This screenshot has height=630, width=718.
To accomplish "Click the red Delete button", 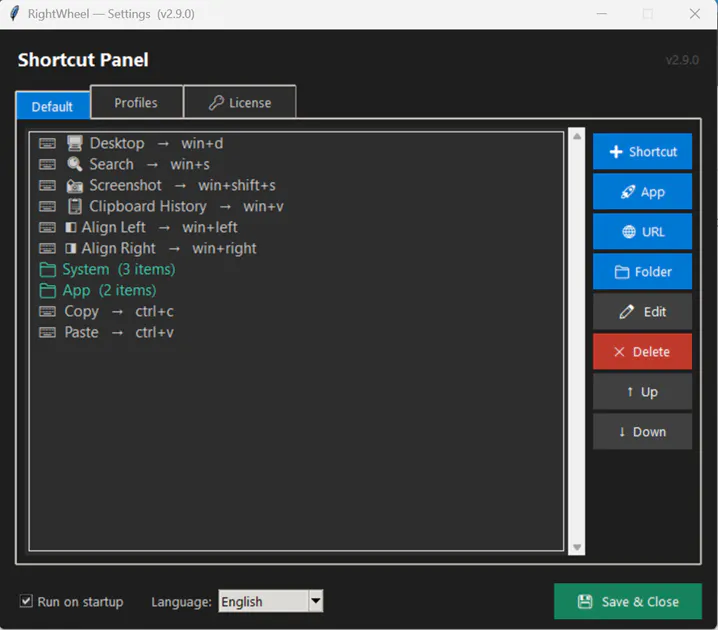I will pyautogui.click(x=642, y=352).
